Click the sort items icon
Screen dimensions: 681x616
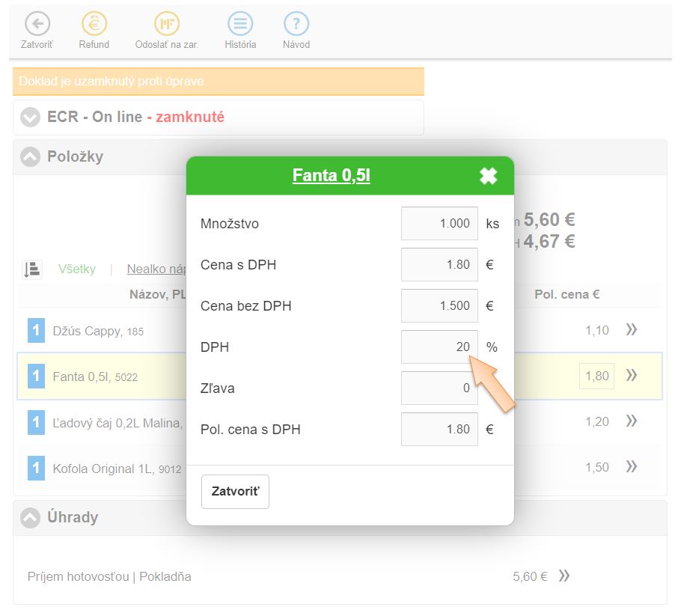(32, 269)
